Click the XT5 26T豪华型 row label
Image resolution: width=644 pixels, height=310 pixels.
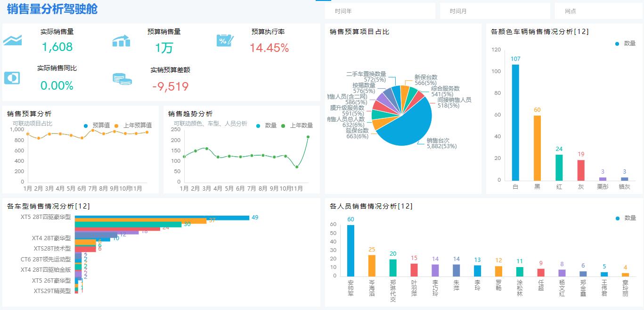[x=51, y=281]
